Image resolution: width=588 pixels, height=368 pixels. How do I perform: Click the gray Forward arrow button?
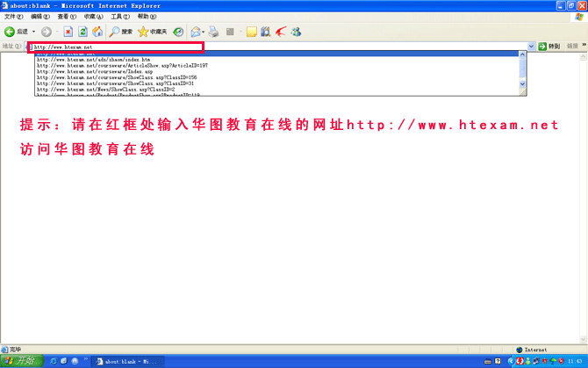47,32
